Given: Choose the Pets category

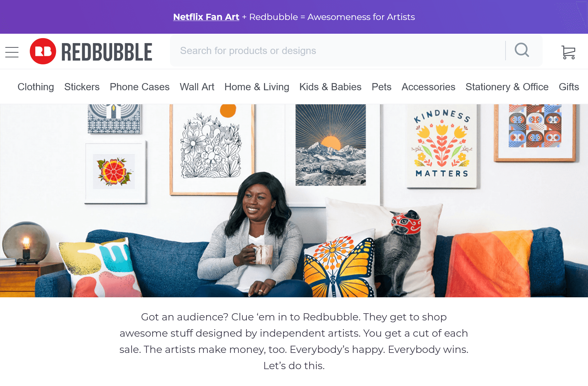Looking at the screenshot, I should tap(381, 87).
